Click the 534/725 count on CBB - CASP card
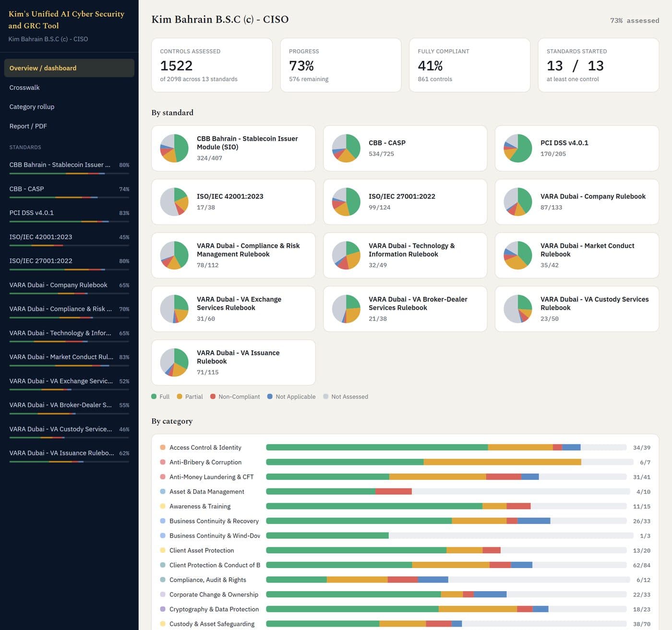 [381, 154]
